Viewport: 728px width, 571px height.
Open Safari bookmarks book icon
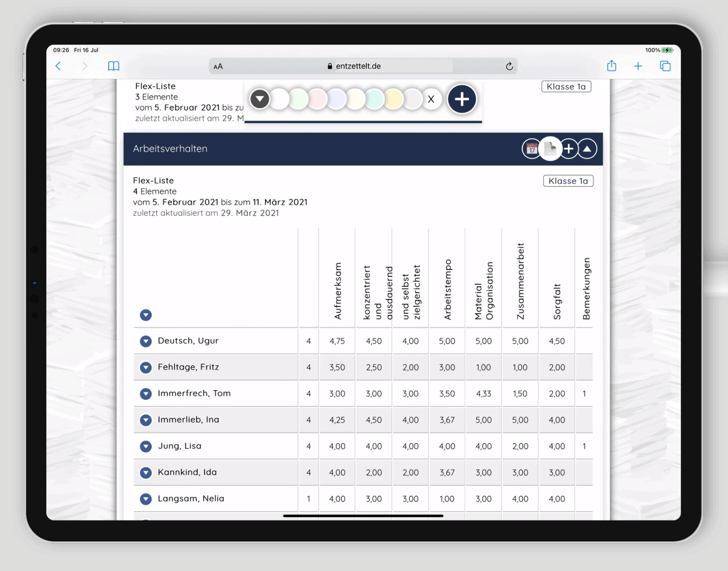coord(113,66)
